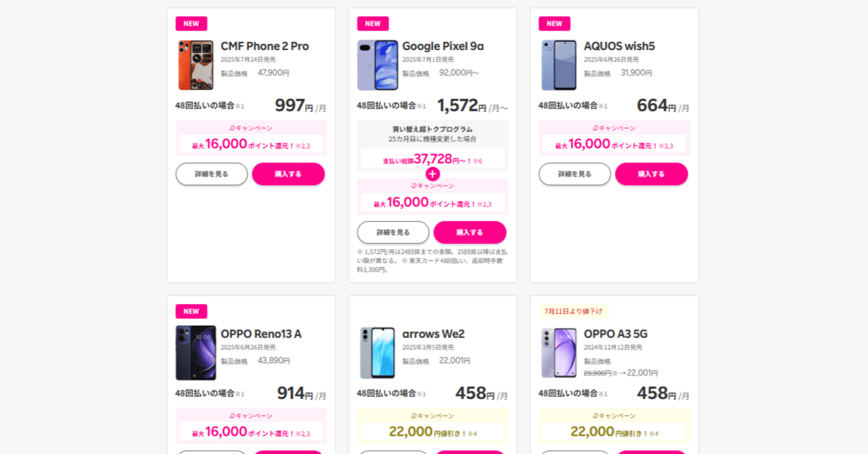Image resolution: width=868 pixels, height=454 pixels.
Task: Open details of Google Pixel 9a
Action: pos(393,232)
